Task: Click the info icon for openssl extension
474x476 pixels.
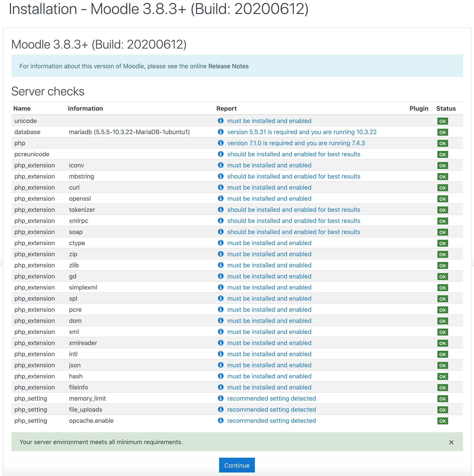Action: (x=221, y=198)
